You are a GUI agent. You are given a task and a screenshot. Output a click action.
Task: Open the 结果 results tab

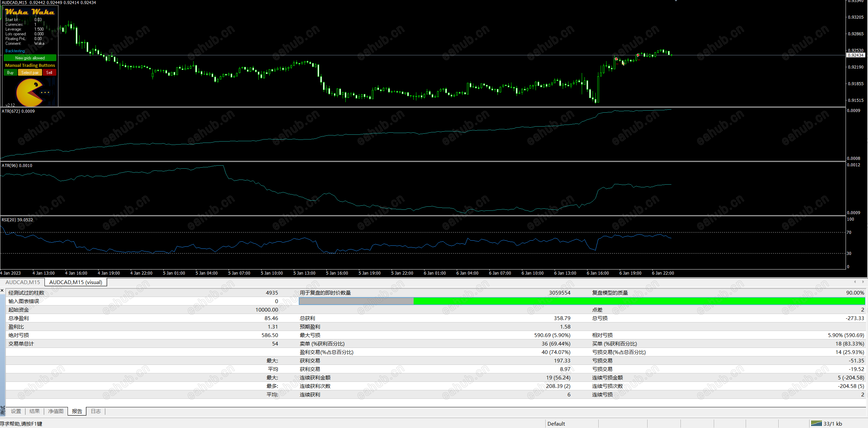35,411
